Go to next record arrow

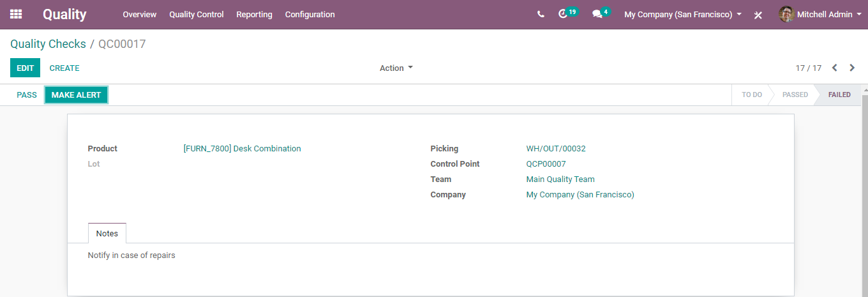point(852,68)
